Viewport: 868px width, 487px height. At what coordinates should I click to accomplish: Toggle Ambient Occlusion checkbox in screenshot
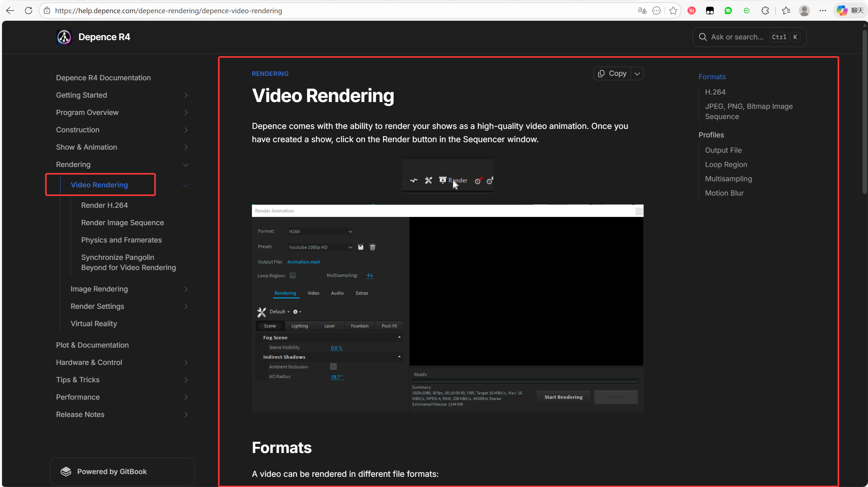click(333, 366)
